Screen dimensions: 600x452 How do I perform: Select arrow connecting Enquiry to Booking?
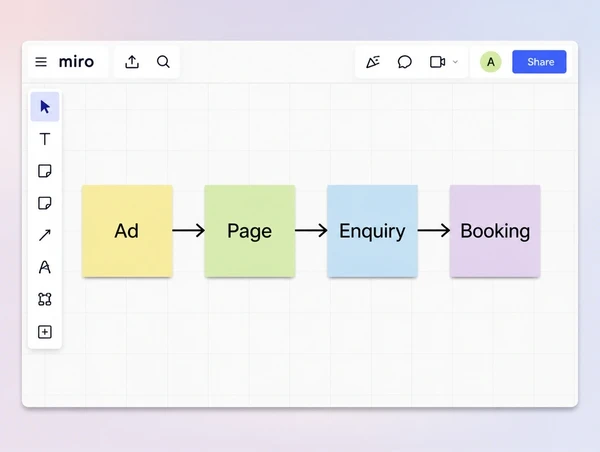tap(434, 230)
